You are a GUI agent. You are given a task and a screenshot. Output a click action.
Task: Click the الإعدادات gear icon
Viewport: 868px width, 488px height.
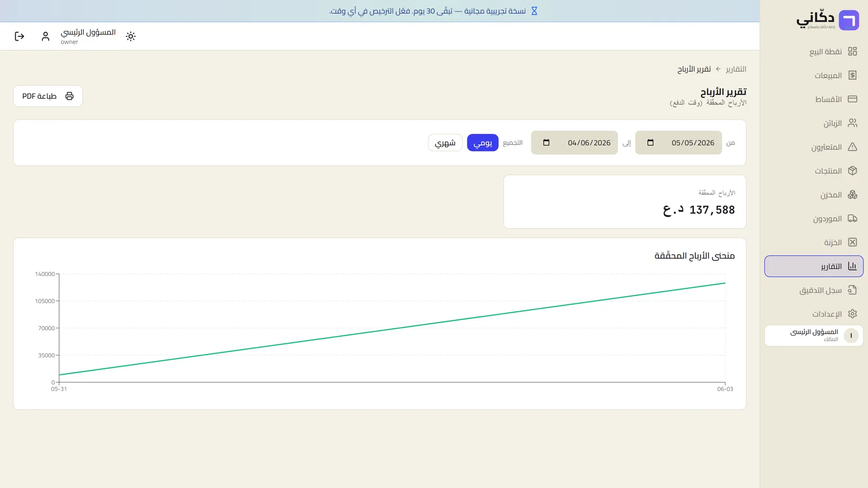pos(852,314)
